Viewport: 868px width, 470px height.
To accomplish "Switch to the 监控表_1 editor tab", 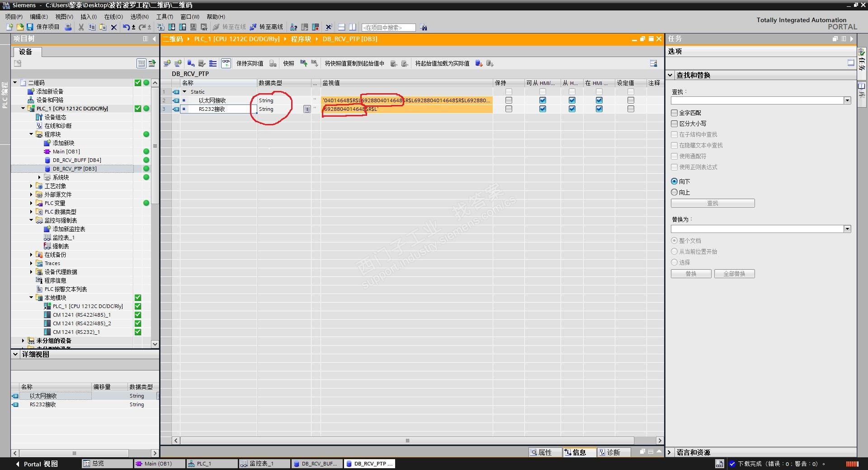I will coord(264,464).
